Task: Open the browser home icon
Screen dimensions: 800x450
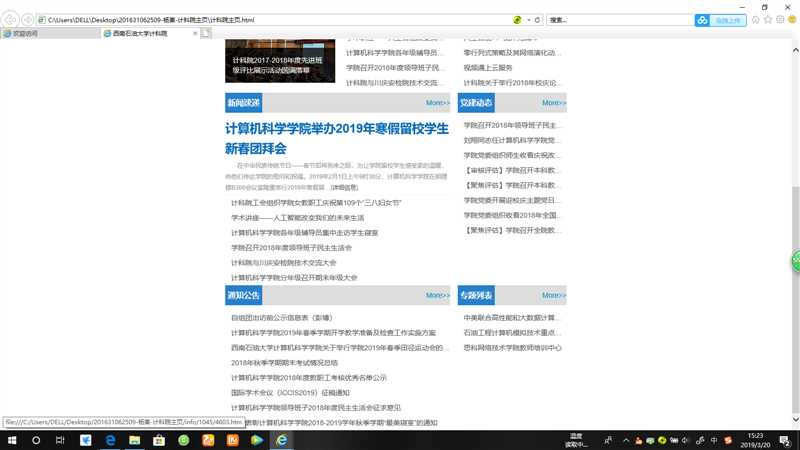Action: coord(756,20)
